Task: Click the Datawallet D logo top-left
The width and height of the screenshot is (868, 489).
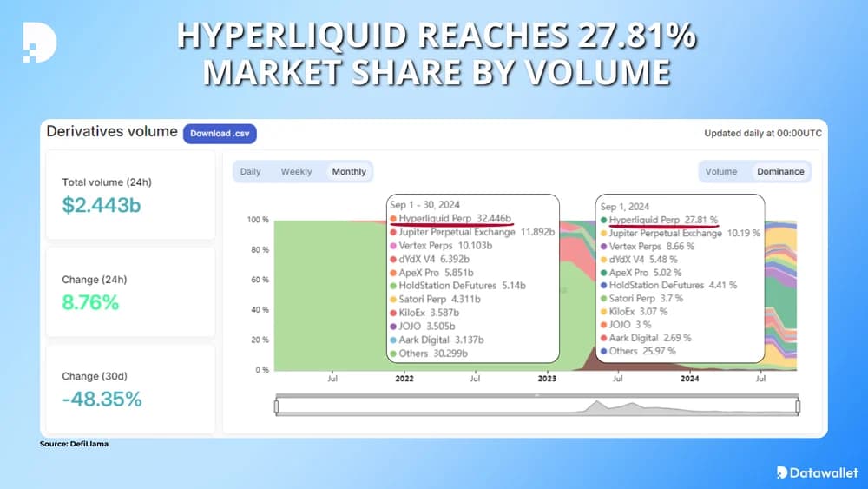Action: [x=40, y=42]
